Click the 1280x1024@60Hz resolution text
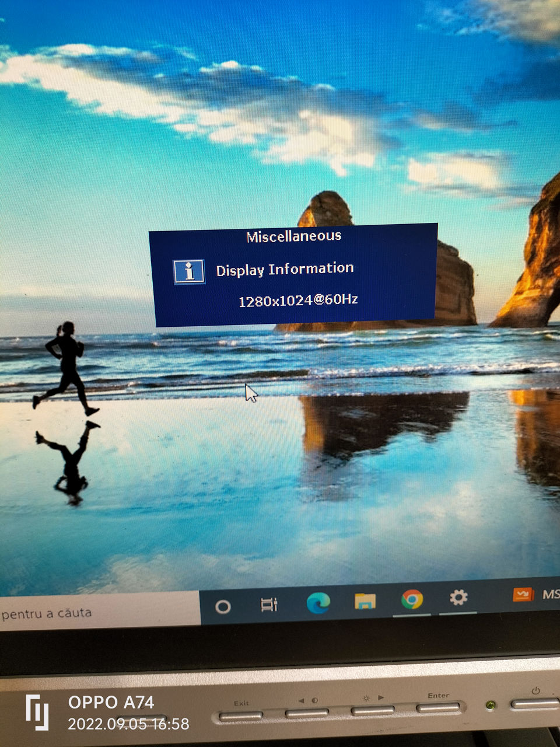560x747 pixels. point(298,301)
